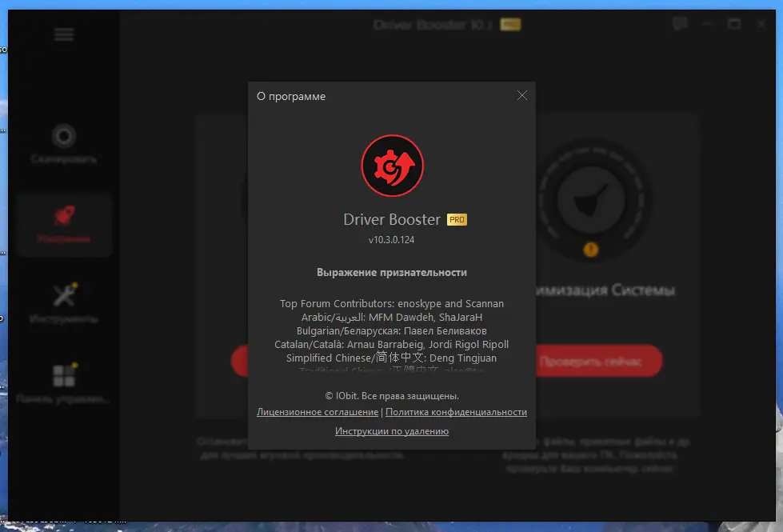Maximize the Driver Booster main window

[734, 23]
